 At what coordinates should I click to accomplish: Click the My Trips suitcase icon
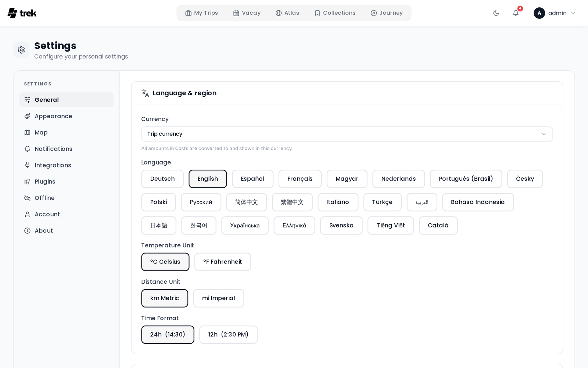[189, 13]
